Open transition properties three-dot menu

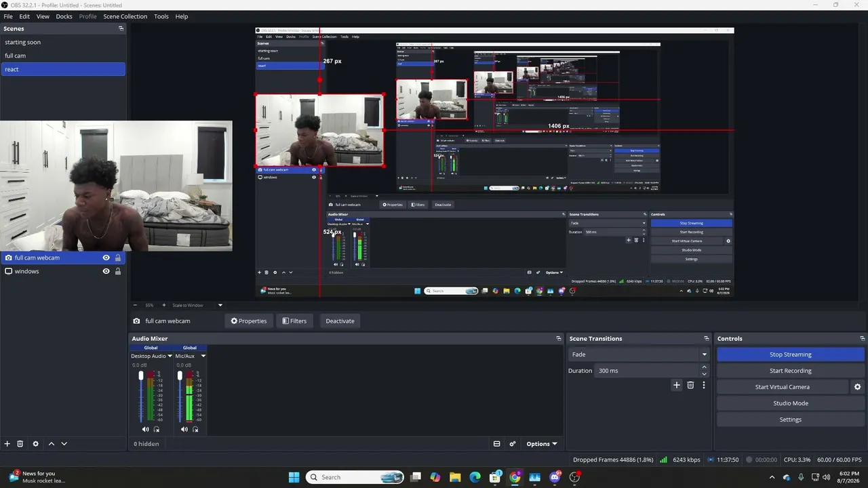click(x=703, y=385)
